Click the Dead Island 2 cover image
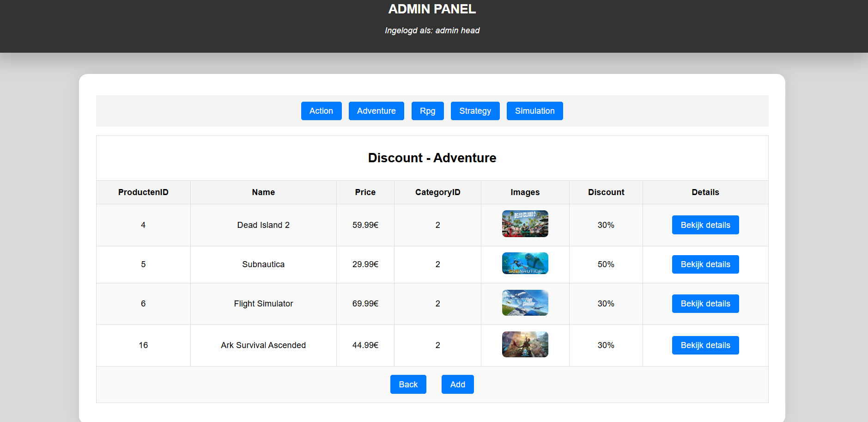Viewport: 868px width, 422px height. click(x=525, y=224)
